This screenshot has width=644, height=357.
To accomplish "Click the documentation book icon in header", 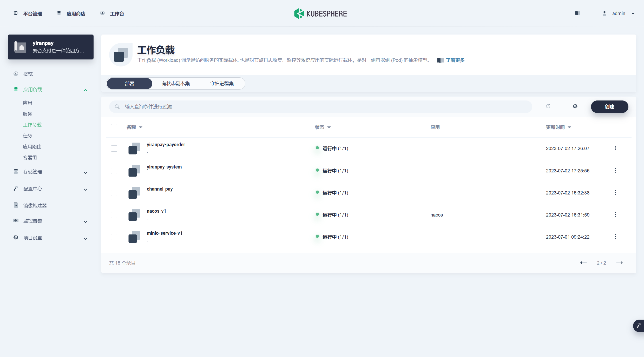I will click(x=577, y=13).
